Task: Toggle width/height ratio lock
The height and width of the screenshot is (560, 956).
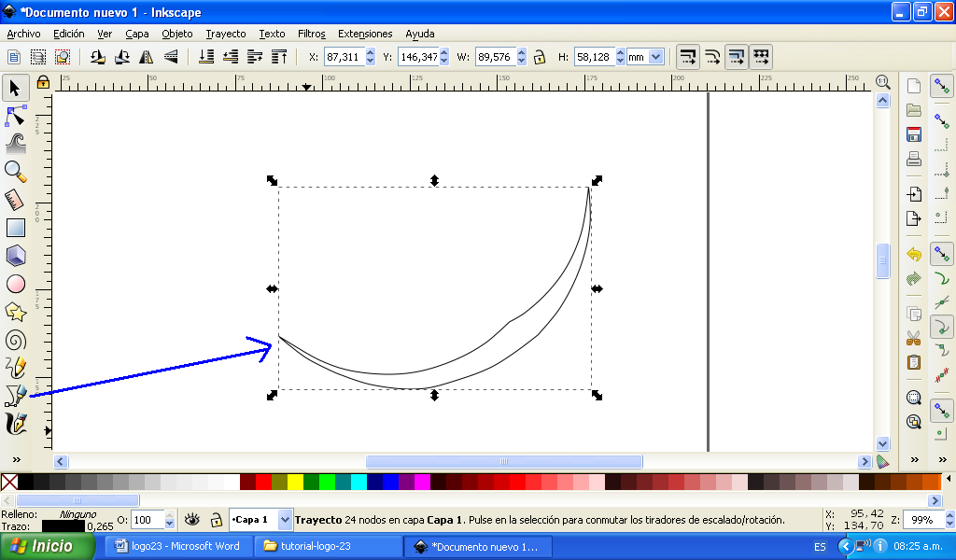Action: [x=539, y=57]
